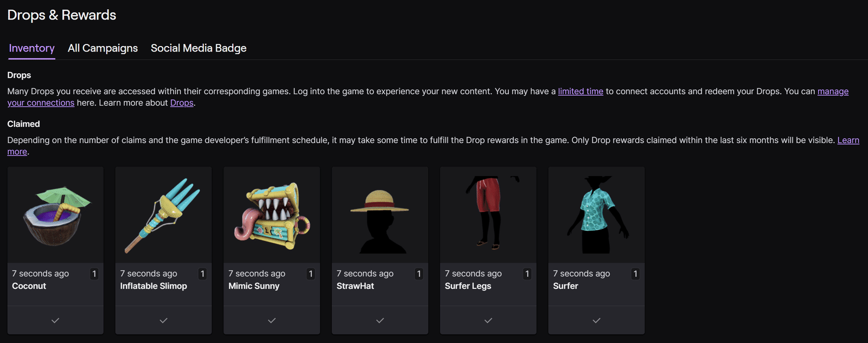Screen dimensions: 868x343
Task: Open the Inventory tab
Action: [x=31, y=48]
